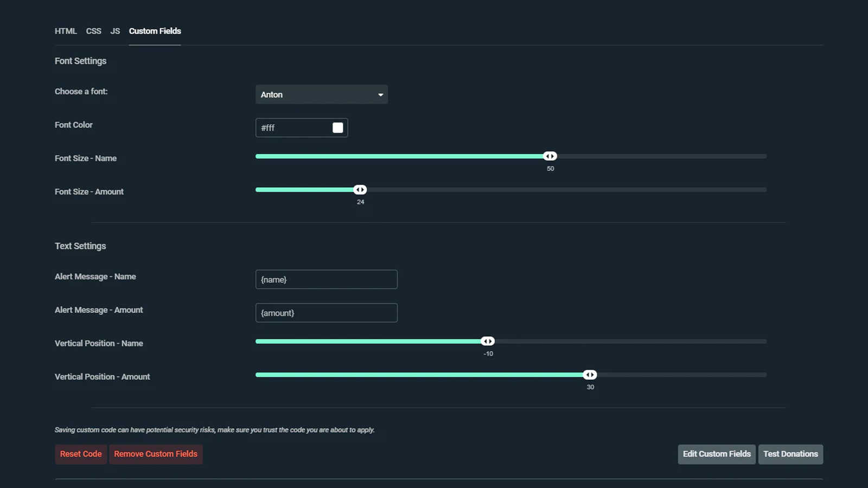Click the Vertical Position - Amount slider handle
The image size is (868, 488).
click(590, 374)
